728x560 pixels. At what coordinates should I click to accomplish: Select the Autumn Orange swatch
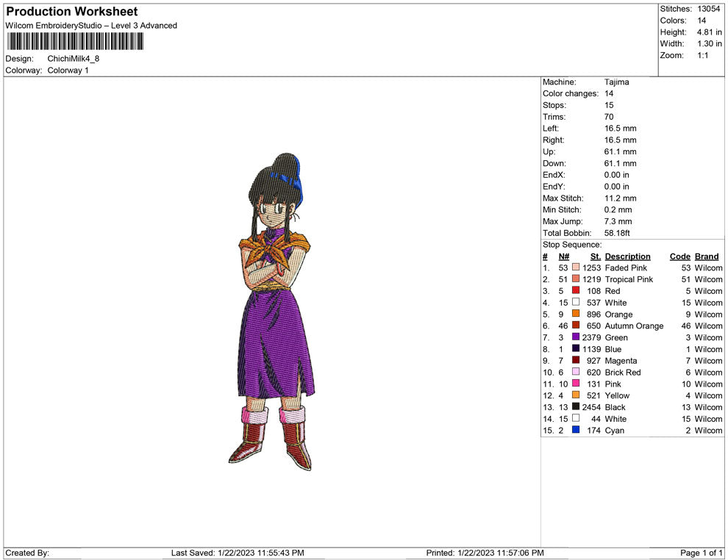click(576, 326)
